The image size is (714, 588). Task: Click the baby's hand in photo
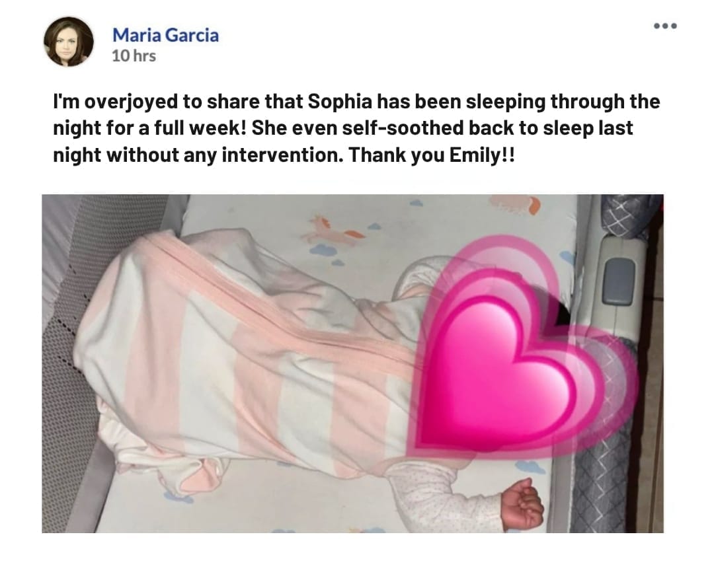click(522, 503)
